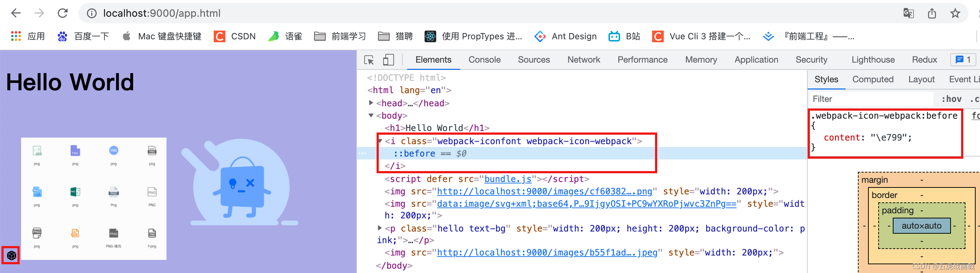Open the 使用 PropTypes bookmark
Image resolution: width=980 pixels, height=273 pixels.
[473, 36]
